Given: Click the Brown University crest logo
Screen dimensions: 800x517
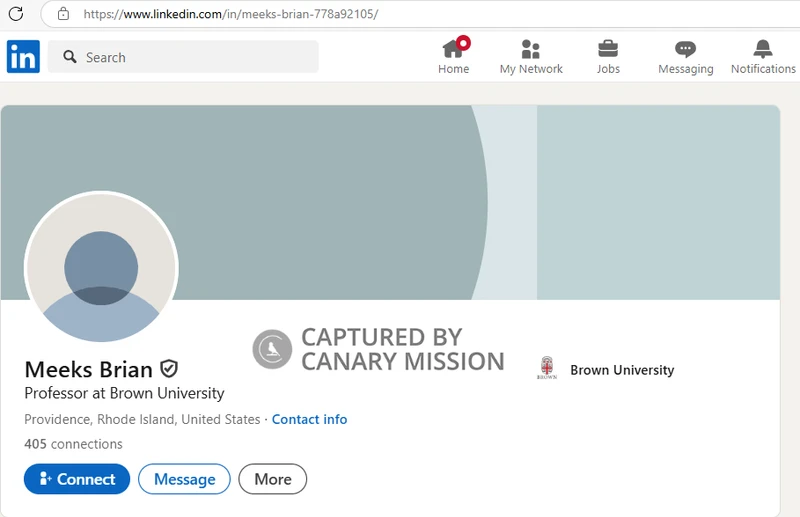Looking at the screenshot, I should [x=547, y=368].
